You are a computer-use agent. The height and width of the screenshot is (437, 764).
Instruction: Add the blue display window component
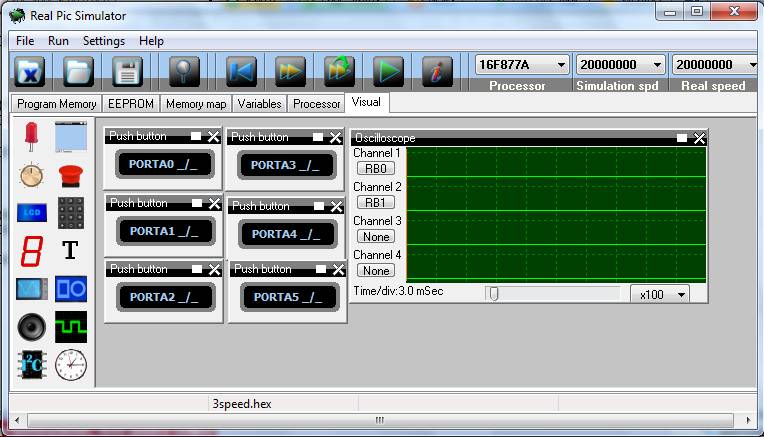[x=71, y=137]
